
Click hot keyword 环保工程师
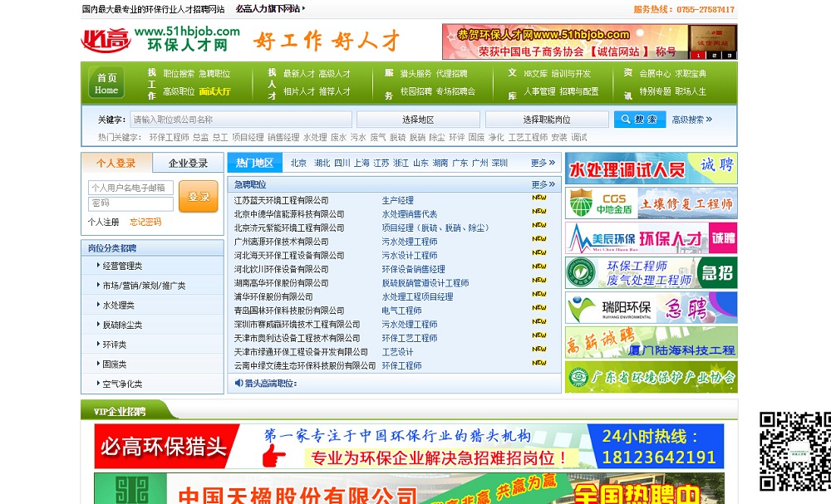[x=169, y=137]
